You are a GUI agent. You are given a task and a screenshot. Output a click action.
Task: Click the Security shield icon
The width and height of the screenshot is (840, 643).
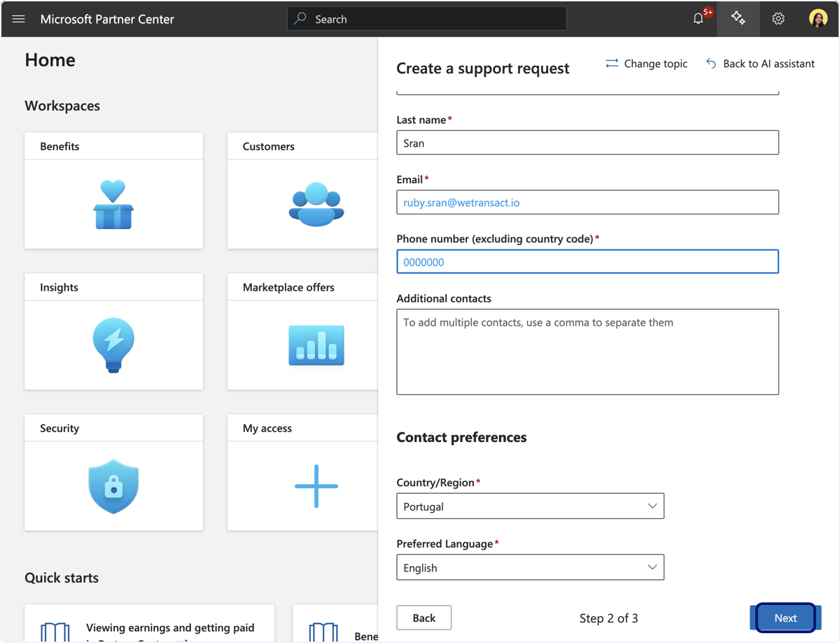click(x=113, y=486)
